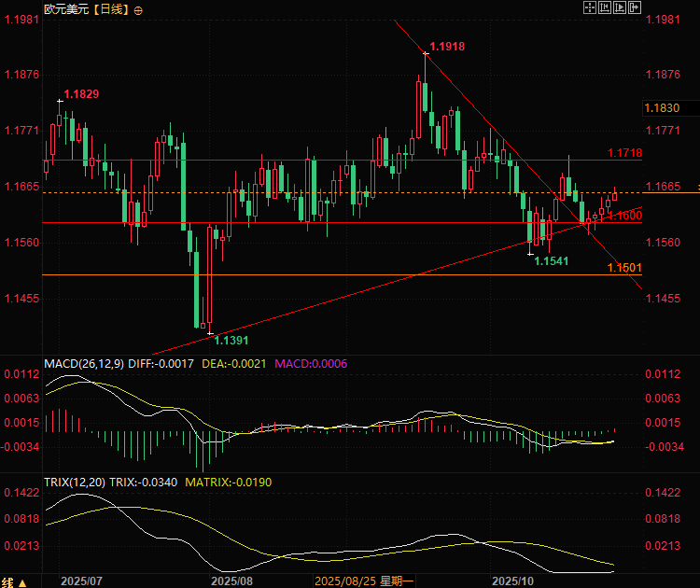Click the axis expand icon with play arrow
Image resolution: width=700 pixels, height=588 pixels.
click(620, 7)
